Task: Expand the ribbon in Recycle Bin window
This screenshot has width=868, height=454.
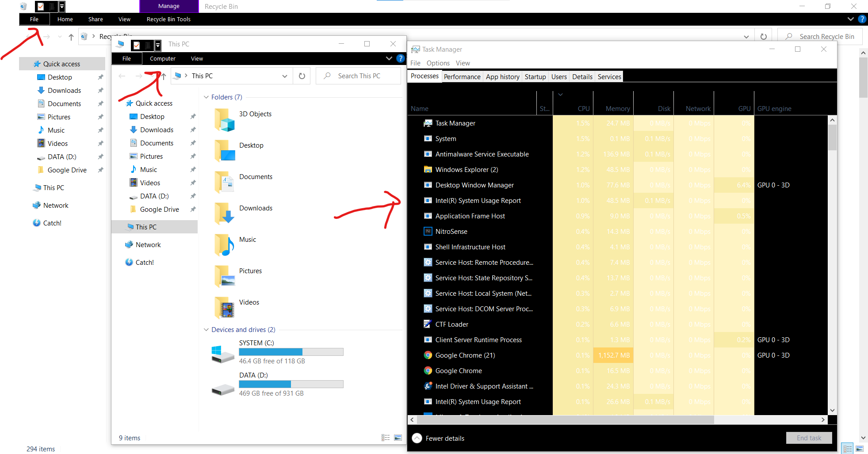Action: 851,19
